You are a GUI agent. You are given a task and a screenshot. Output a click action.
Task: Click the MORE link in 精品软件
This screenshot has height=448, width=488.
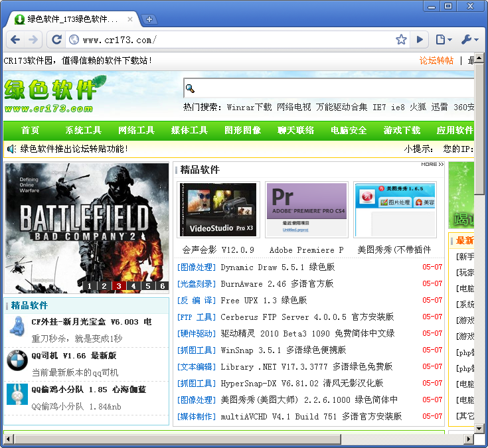pos(432,165)
